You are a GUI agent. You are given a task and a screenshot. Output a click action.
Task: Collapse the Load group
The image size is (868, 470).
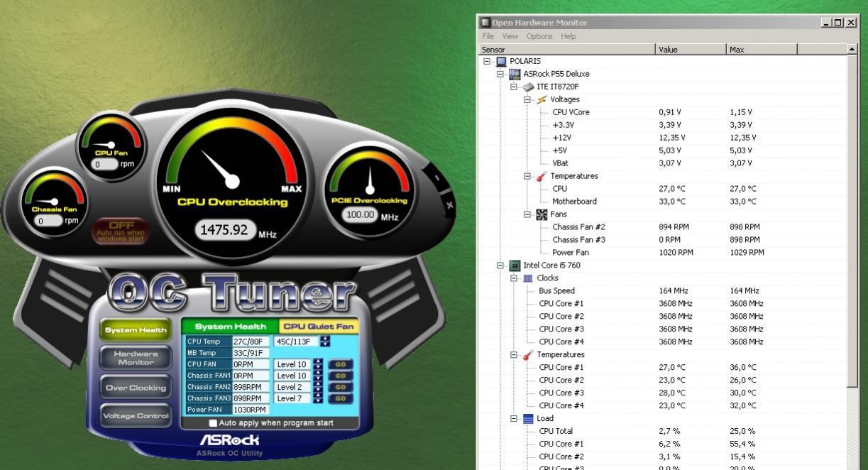pyautogui.click(x=514, y=419)
